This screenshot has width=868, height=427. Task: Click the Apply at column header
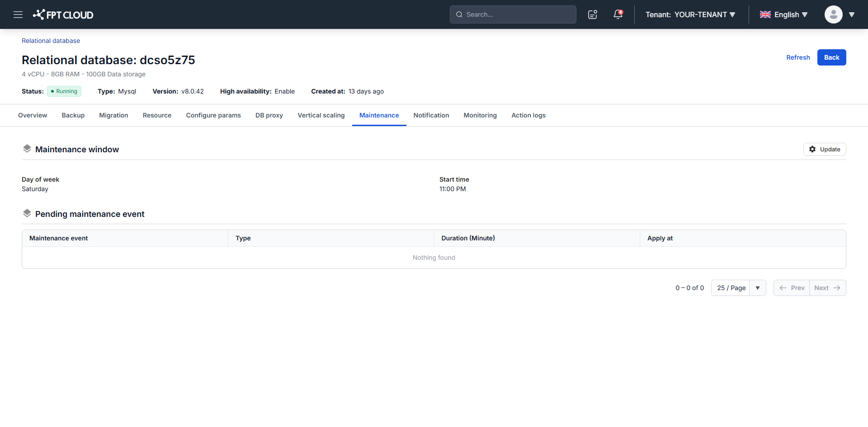point(743,238)
